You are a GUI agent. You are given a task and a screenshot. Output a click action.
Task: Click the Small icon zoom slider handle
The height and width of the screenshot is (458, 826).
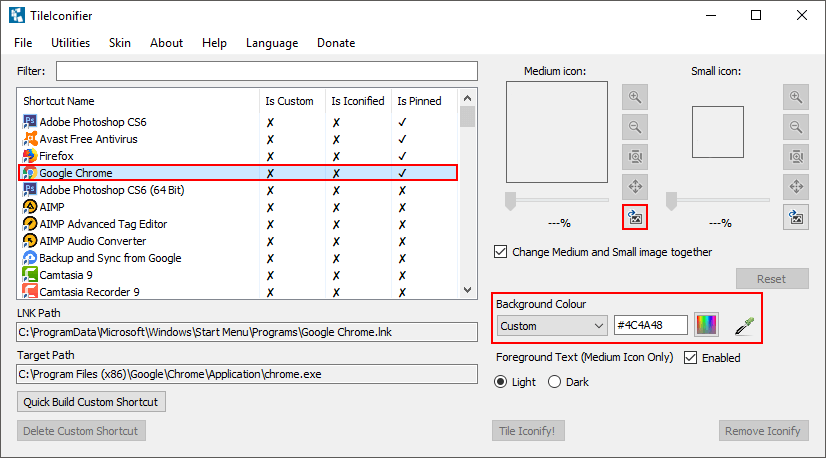click(x=671, y=201)
